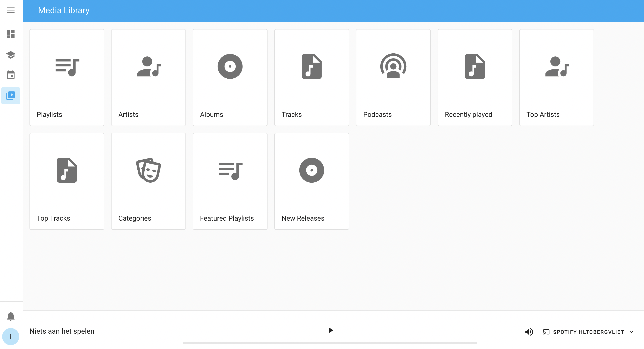Select the Categories masks icon
Screen dimensions: 644x349
(x=149, y=170)
